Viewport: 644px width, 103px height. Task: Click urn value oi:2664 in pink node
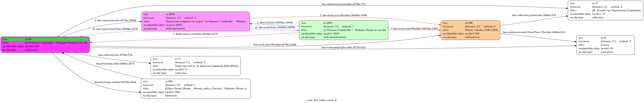[170, 15]
